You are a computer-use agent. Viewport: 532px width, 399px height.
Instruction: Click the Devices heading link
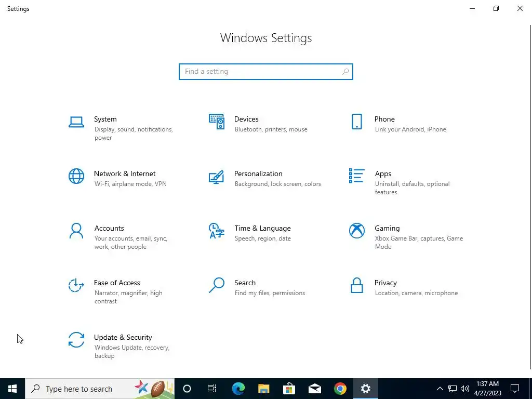(246, 119)
